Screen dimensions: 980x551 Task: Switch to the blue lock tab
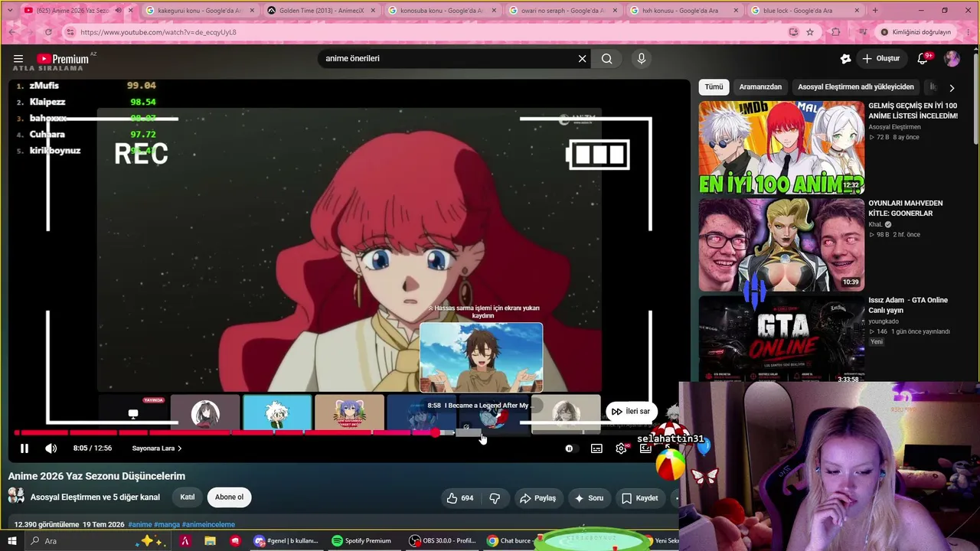click(x=804, y=11)
